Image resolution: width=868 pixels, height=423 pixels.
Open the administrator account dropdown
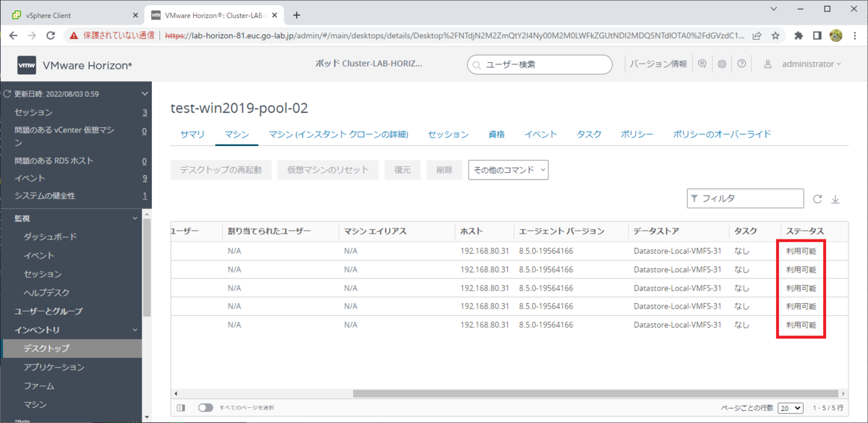pos(811,64)
